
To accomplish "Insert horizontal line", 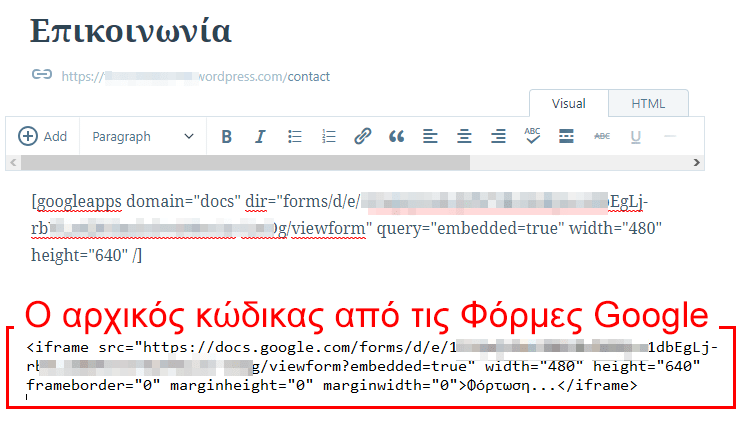I will click(670, 136).
